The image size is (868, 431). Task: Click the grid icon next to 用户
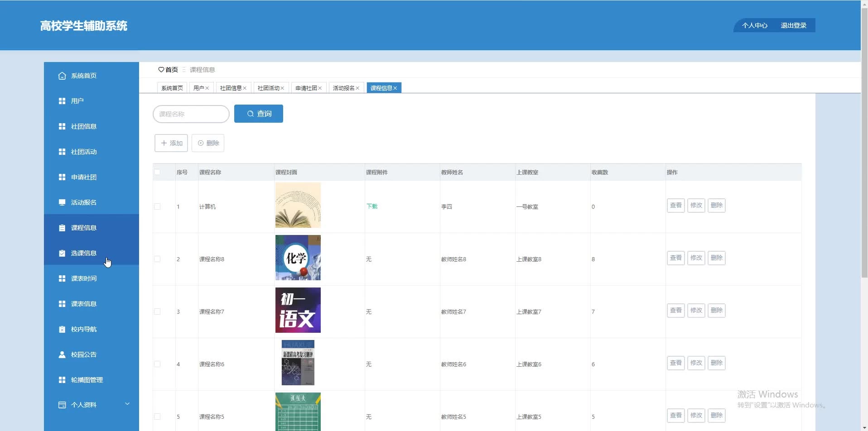click(x=62, y=101)
